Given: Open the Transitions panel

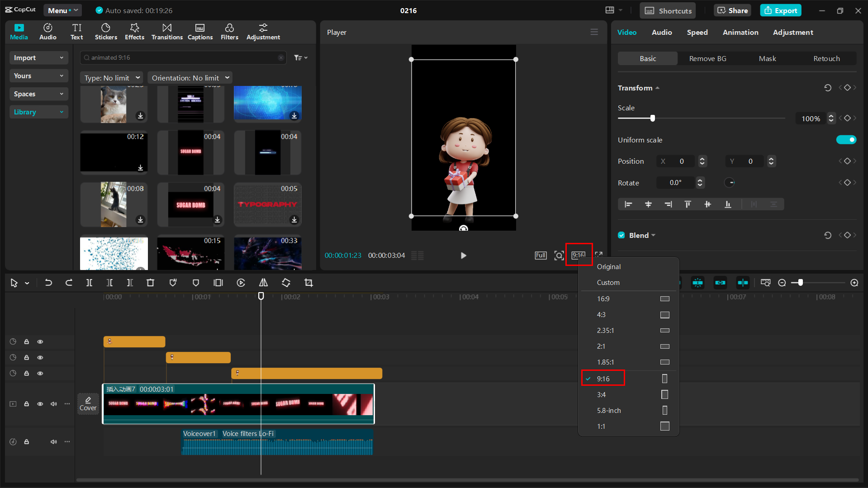Looking at the screenshot, I should 167,32.
